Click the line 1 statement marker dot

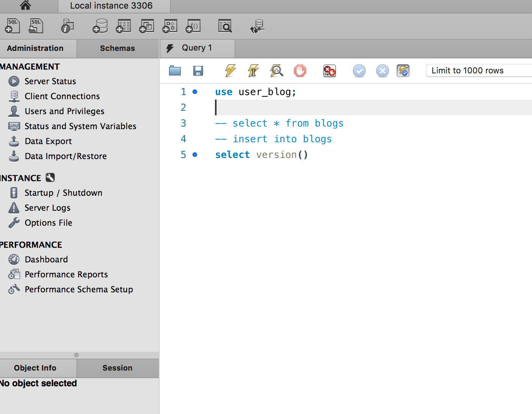195,92
